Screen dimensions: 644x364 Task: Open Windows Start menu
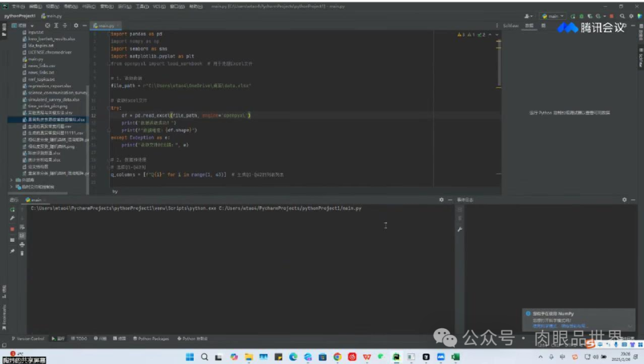point(190,357)
